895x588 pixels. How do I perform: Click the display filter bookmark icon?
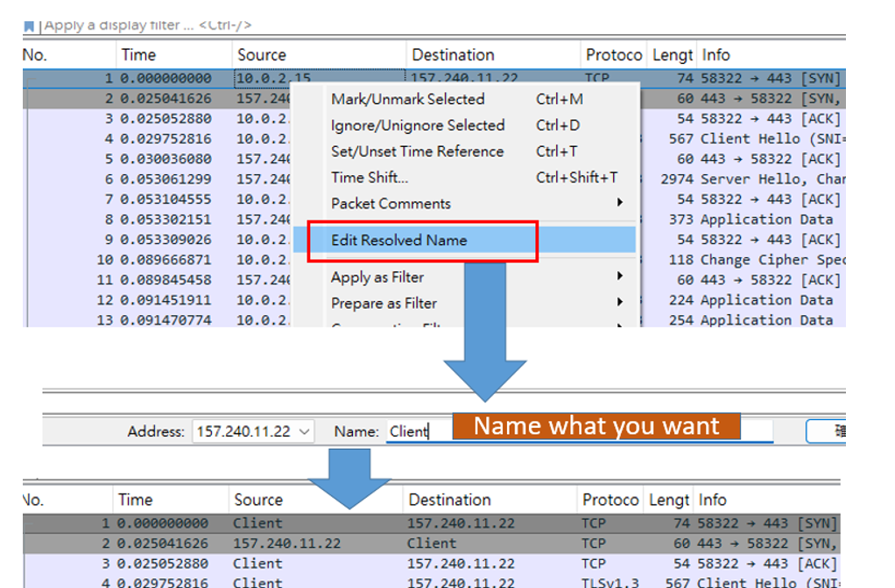point(29,26)
